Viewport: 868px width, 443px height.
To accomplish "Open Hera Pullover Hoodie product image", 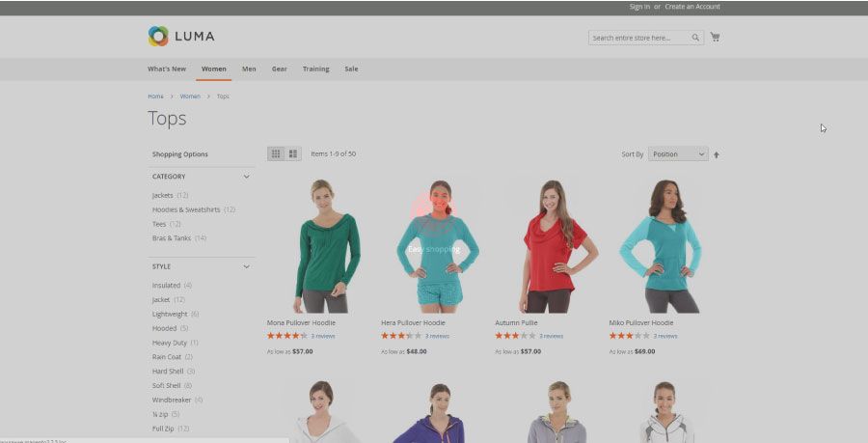I will tap(435, 245).
